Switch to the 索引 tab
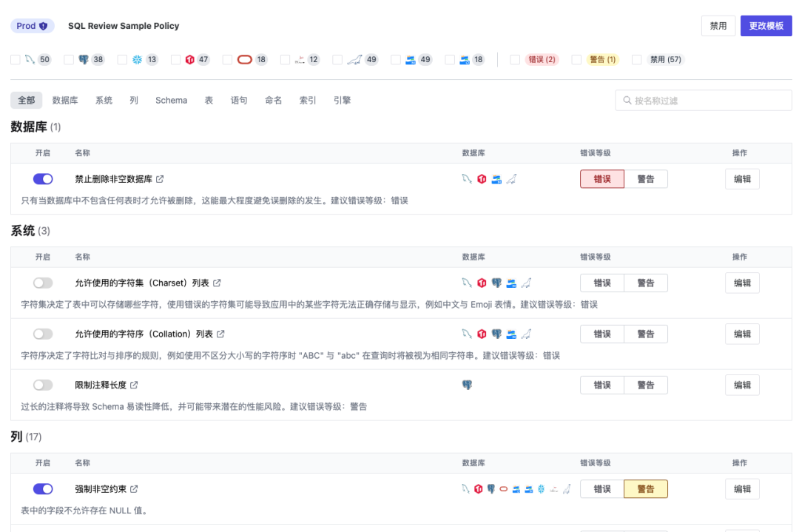Image resolution: width=799 pixels, height=532 pixels. (307, 101)
